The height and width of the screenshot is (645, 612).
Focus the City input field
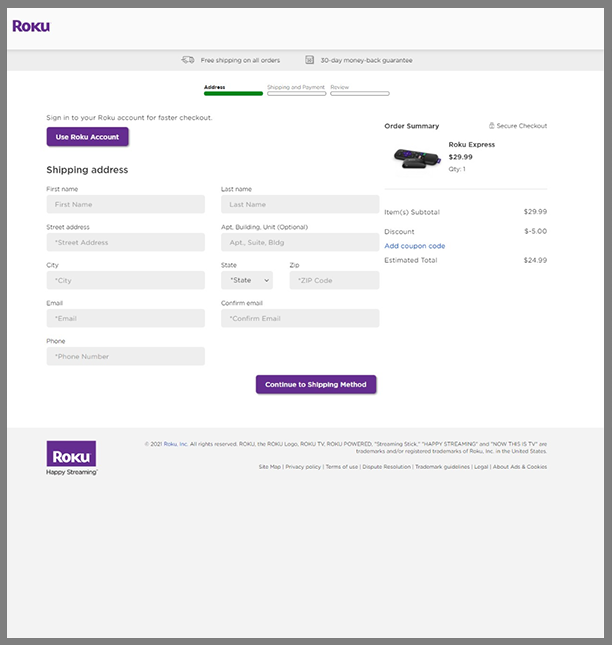coord(125,280)
